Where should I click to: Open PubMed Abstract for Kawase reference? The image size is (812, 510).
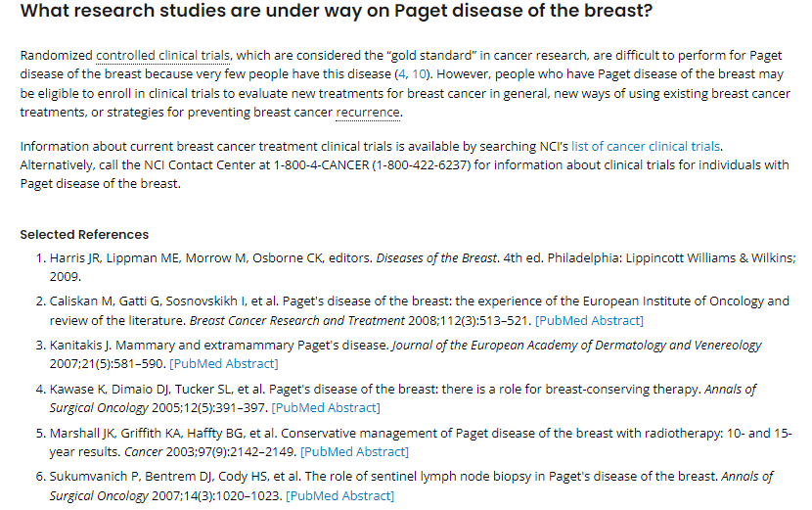click(x=326, y=408)
